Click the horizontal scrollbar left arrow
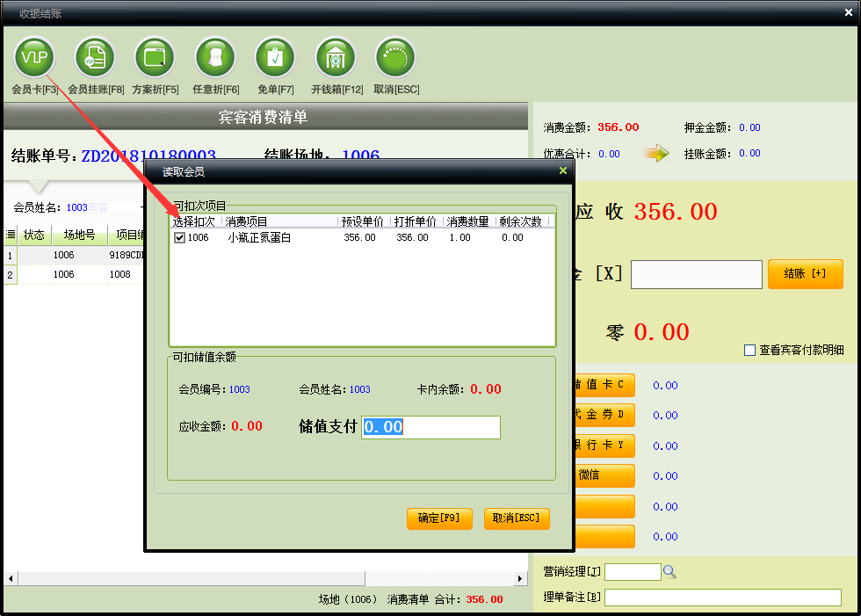Screen dimensions: 861x616 pos(11,578)
